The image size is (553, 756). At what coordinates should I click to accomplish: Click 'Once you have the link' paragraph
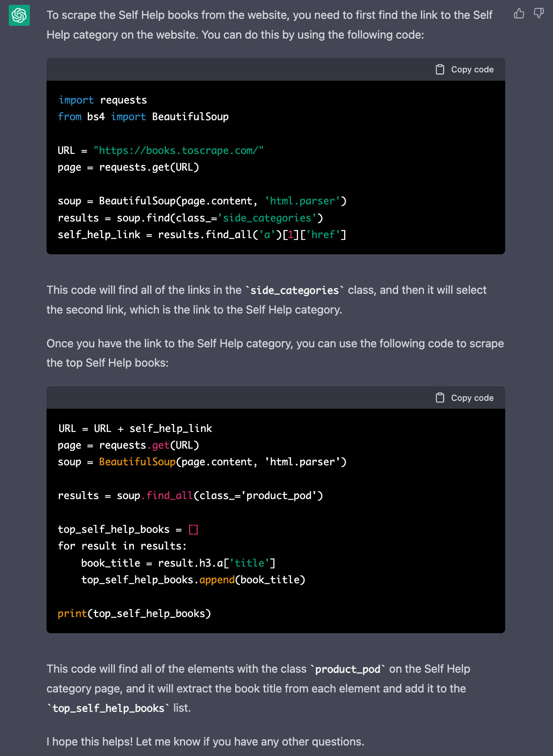click(275, 353)
